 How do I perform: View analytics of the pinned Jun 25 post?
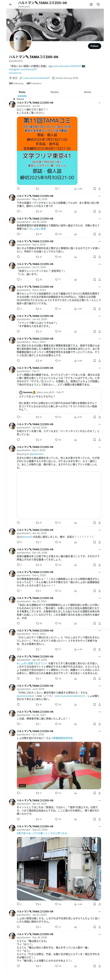pos(78,188)
